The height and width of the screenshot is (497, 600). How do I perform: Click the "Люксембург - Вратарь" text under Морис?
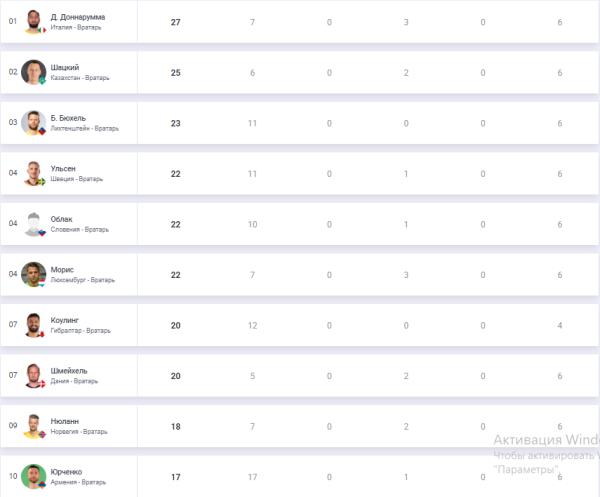click(83, 280)
